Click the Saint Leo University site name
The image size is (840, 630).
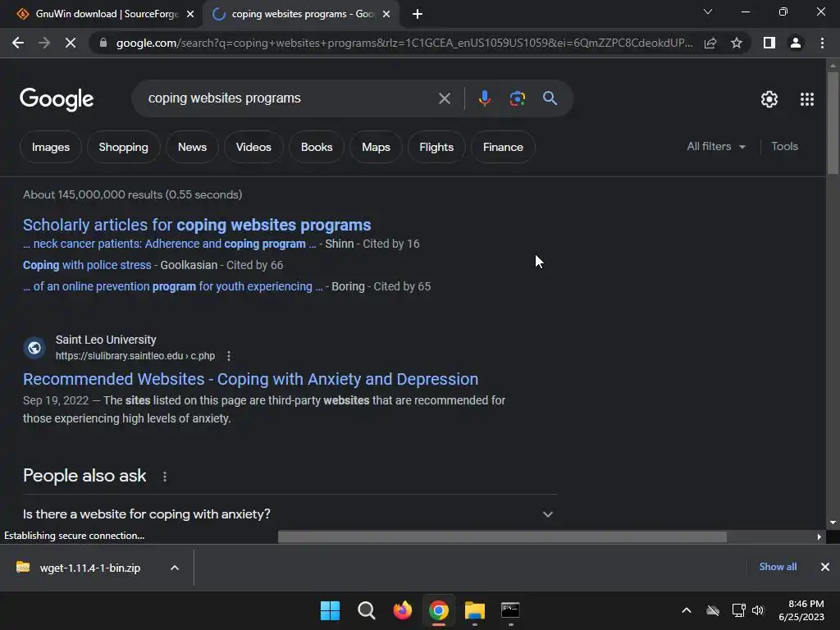(106, 340)
